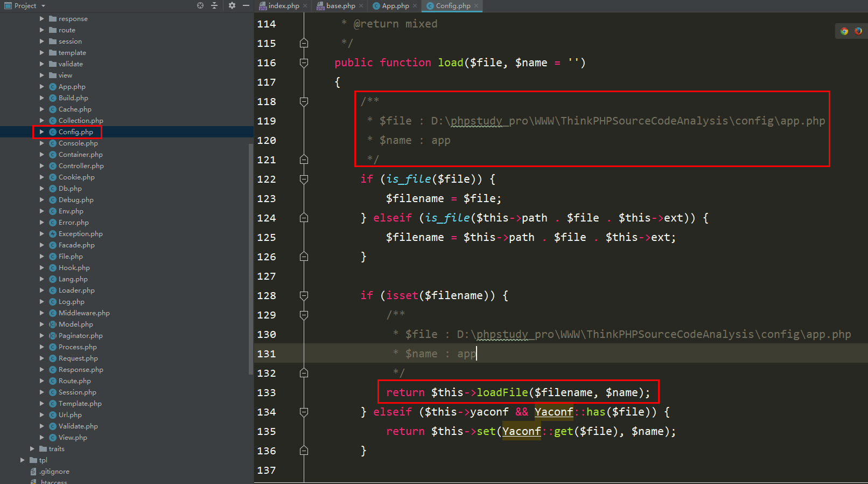Select Validate.php in the tree

[x=78, y=426]
